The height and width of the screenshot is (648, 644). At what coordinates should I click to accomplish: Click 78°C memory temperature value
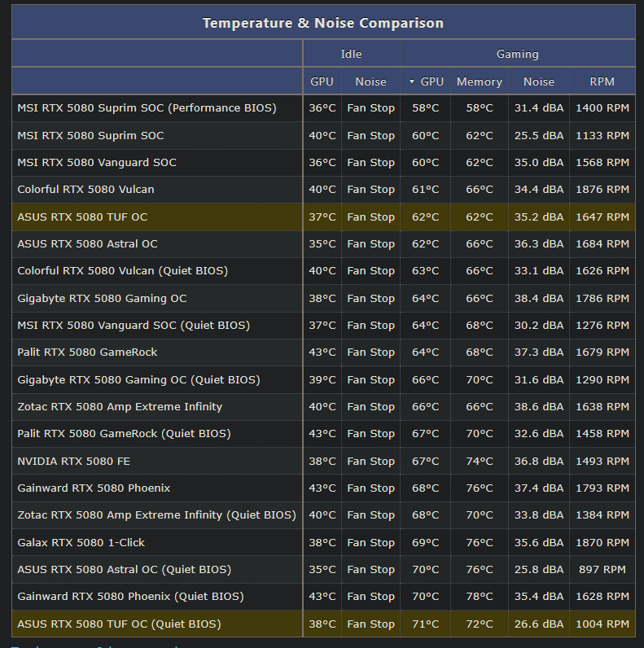[x=480, y=597]
